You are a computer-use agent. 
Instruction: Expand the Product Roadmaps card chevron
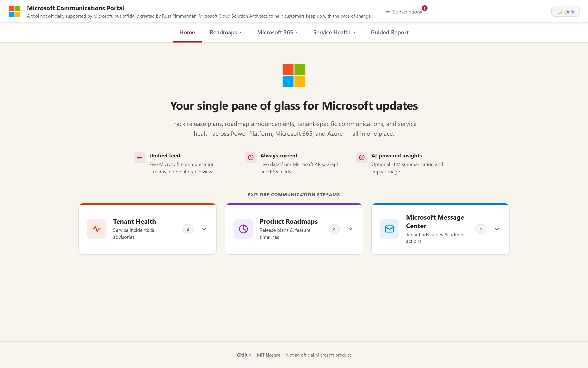point(350,229)
